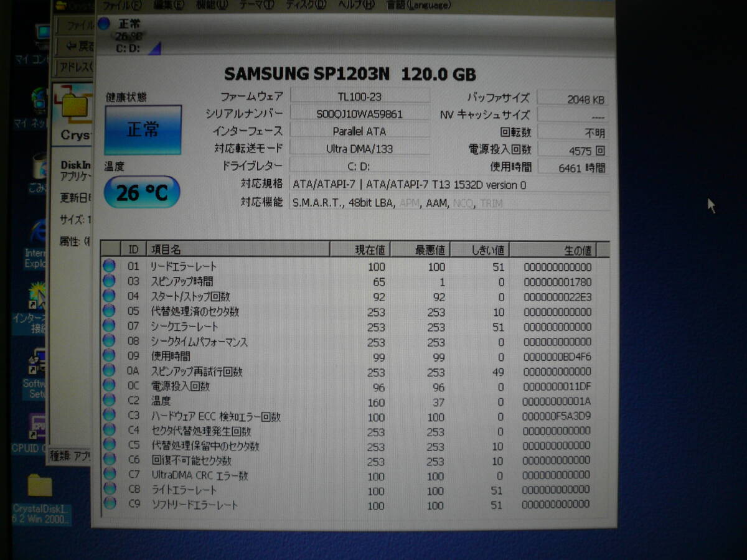
Task: Click the status circle for ID C3 ハードウェア ECC
Action: pyautogui.click(x=110, y=415)
